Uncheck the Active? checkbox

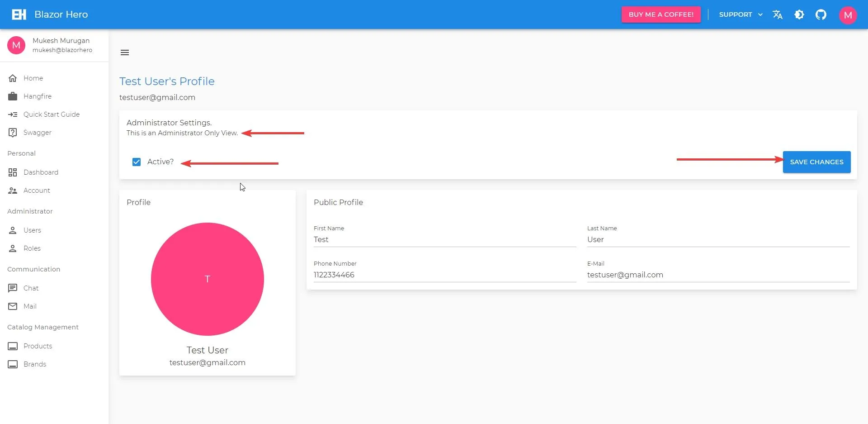tap(137, 162)
